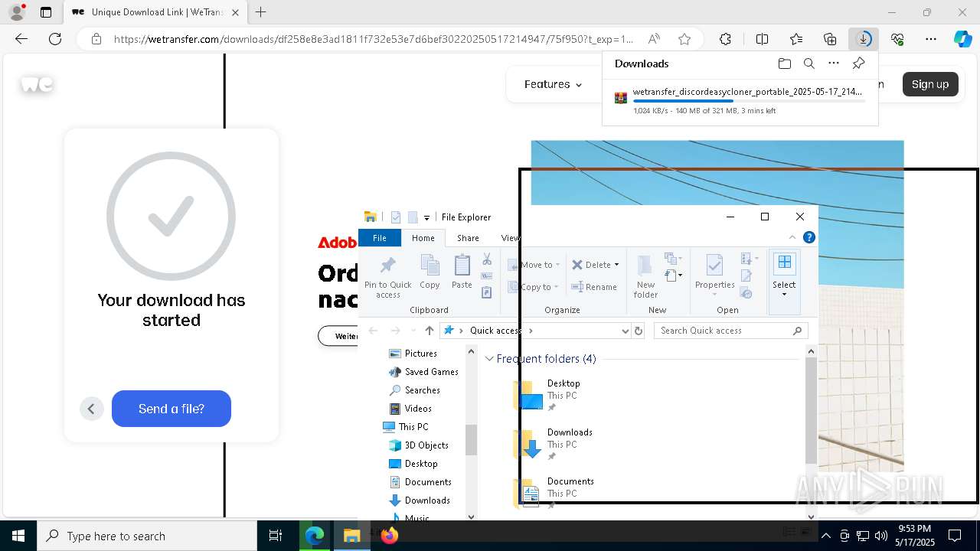Open Edge collections icon

pos(830,39)
